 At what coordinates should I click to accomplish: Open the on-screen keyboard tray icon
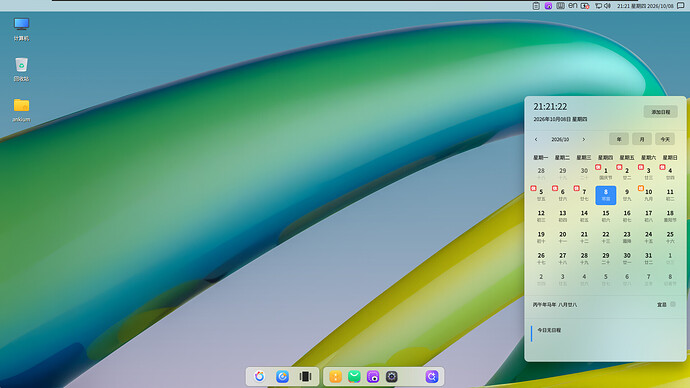click(x=560, y=6)
